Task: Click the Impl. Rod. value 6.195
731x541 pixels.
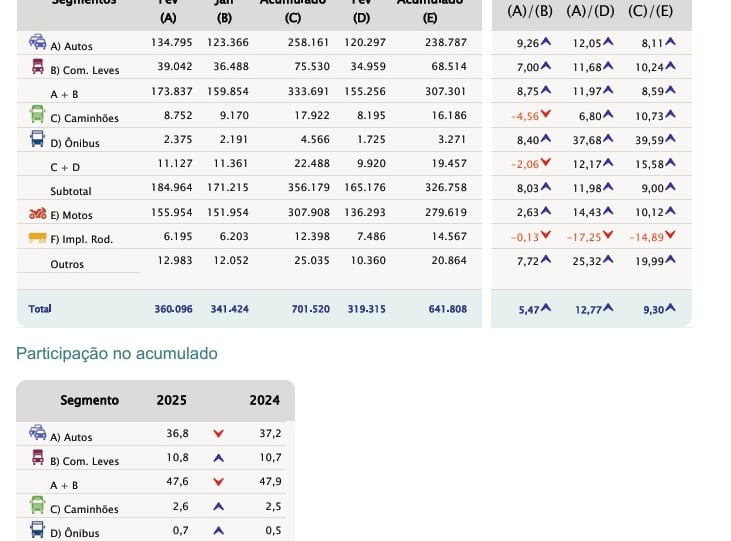Action: tap(178, 236)
